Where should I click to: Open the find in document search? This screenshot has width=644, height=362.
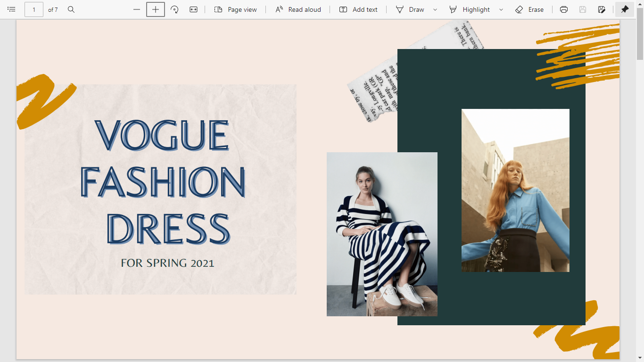[71, 9]
